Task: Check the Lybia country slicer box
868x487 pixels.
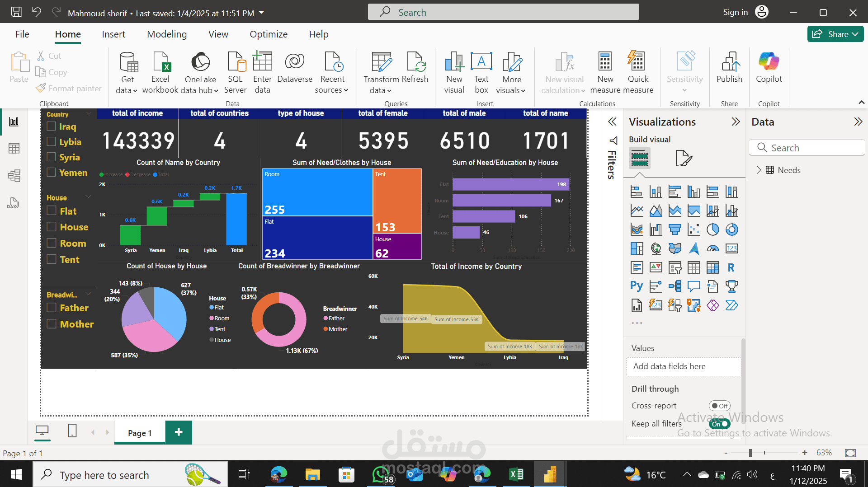Action: [52, 142]
